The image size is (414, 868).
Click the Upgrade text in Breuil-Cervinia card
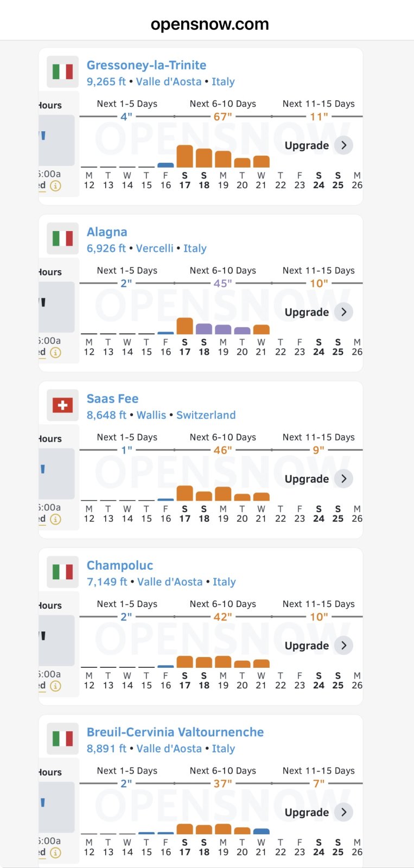pyautogui.click(x=307, y=812)
